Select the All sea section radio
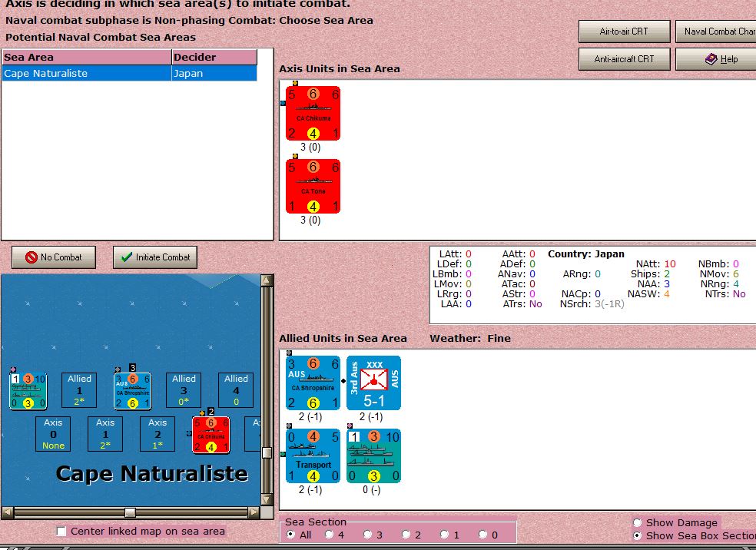 click(290, 535)
